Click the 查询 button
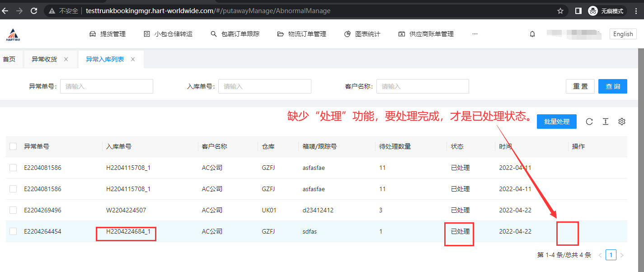This screenshot has height=272, width=644. pyautogui.click(x=612, y=86)
